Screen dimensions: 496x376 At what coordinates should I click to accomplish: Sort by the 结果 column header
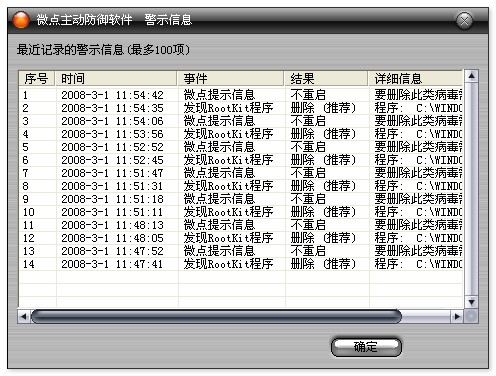[x=326, y=79]
